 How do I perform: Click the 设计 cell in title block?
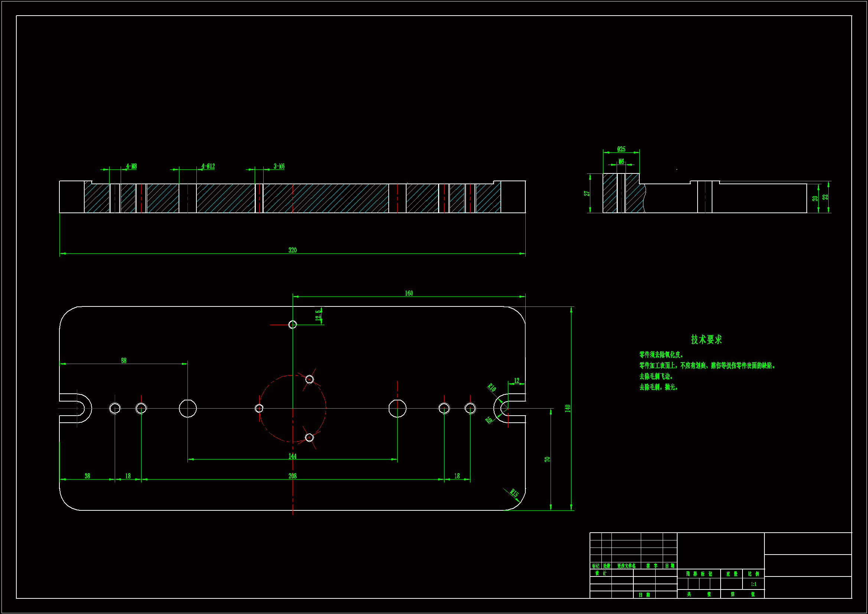pyautogui.click(x=601, y=573)
